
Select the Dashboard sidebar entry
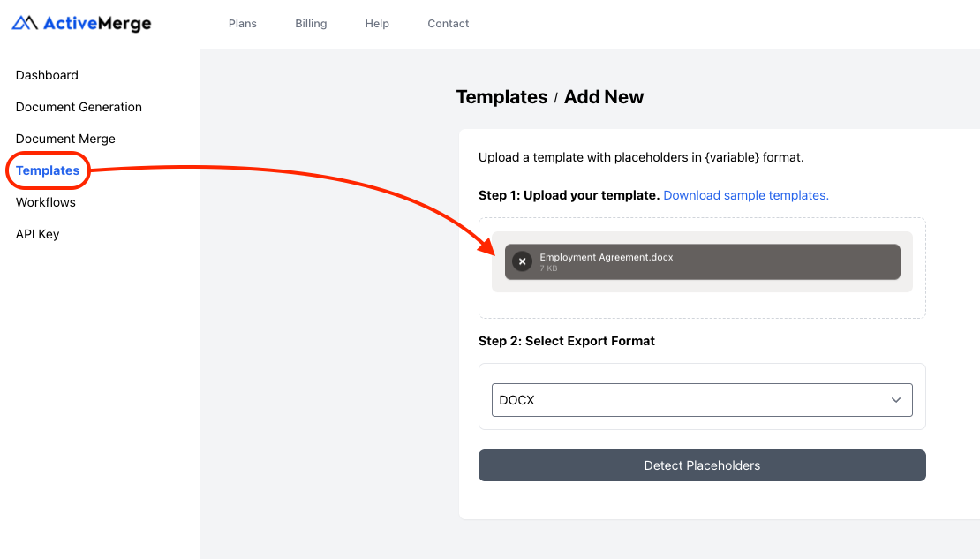[x=47, y=75]
